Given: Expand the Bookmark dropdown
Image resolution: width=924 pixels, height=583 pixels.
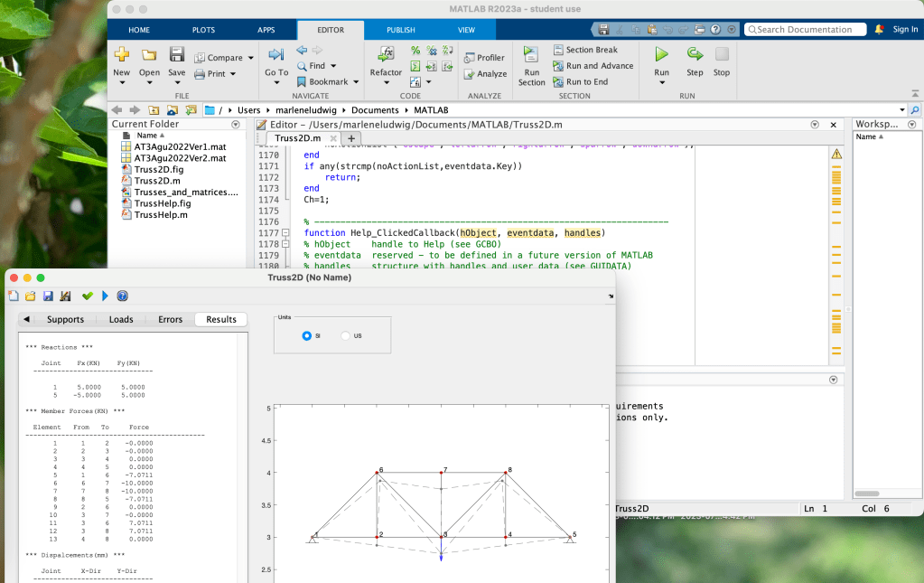Looking at the screenshot, I should [x=355, y=82].
